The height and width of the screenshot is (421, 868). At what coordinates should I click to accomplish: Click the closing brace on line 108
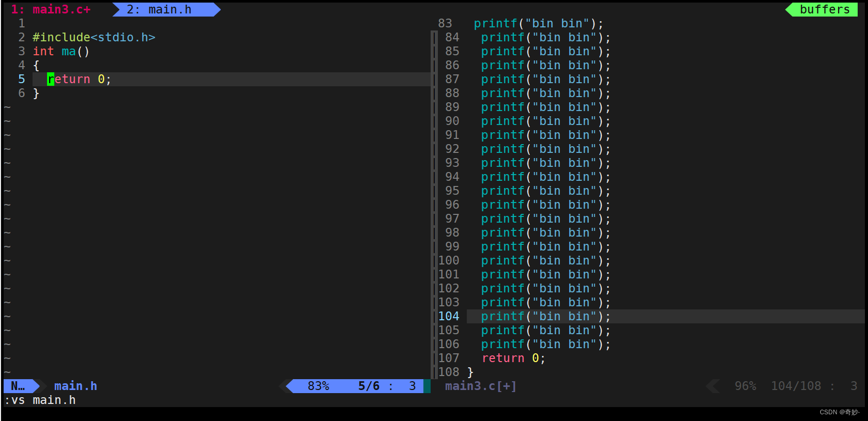pyautogui.click(x=470, y=372)
